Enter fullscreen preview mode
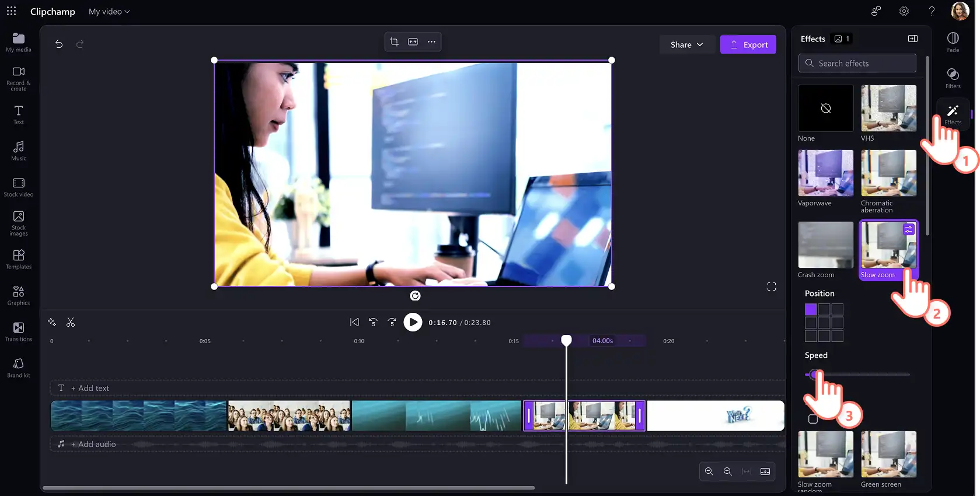The width and height of the screenshot is (980, 496). pos(772,287)
